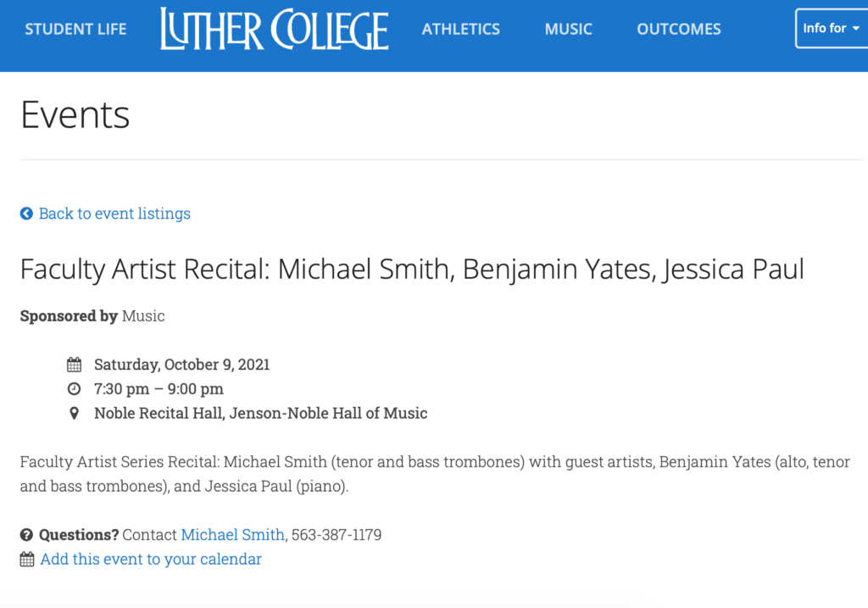Viewport: 868px width, 608px height.
Task: Open the Athletics menu item
Action: 460,29
